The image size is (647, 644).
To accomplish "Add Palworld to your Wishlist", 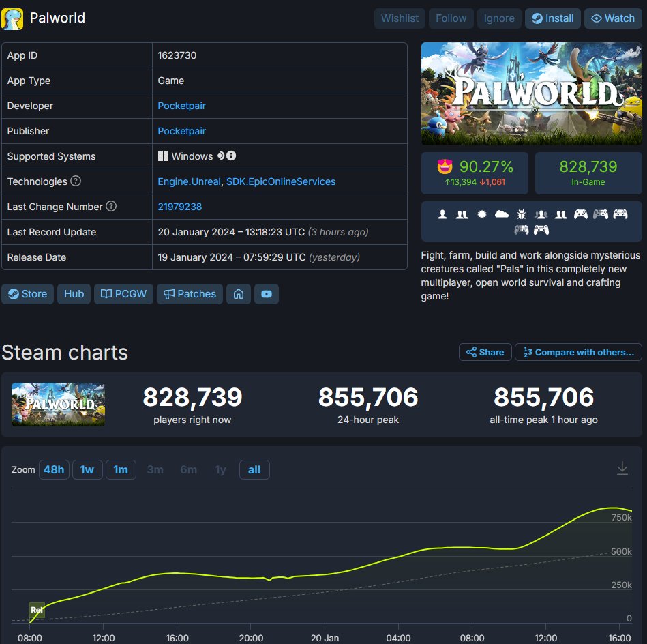I will click(x=400, y=18).
